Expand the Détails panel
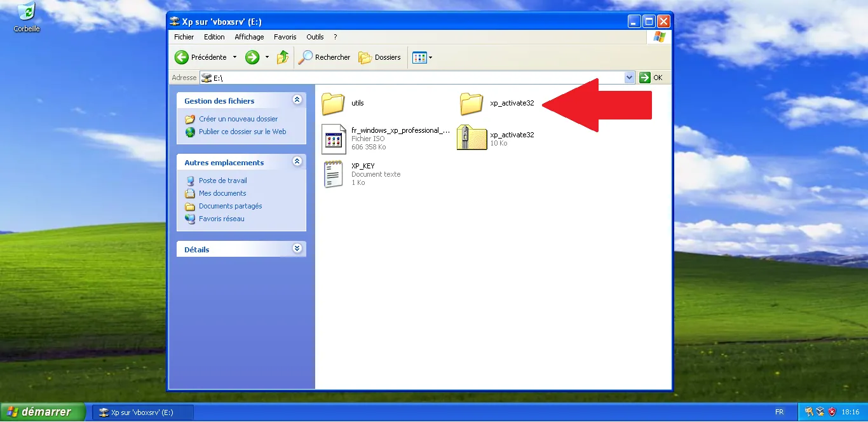The width and height of the screenshot is (868, 422). pos(297,248)
